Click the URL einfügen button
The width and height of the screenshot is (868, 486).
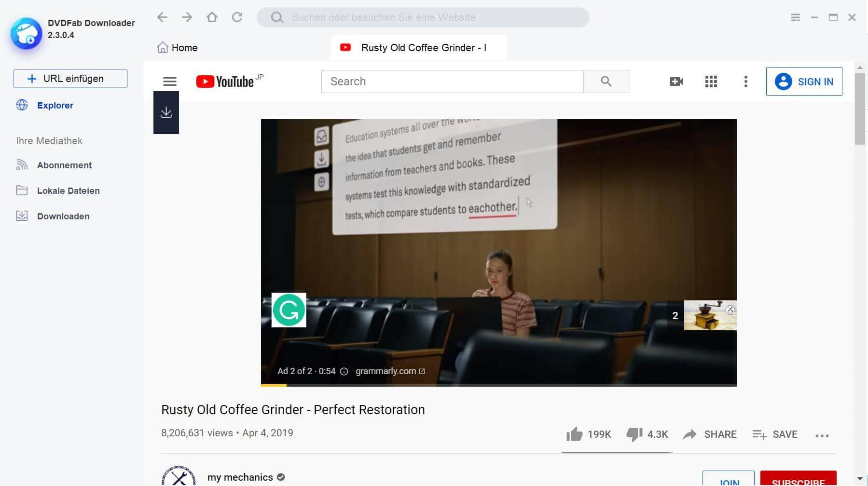tap(70, 79)
